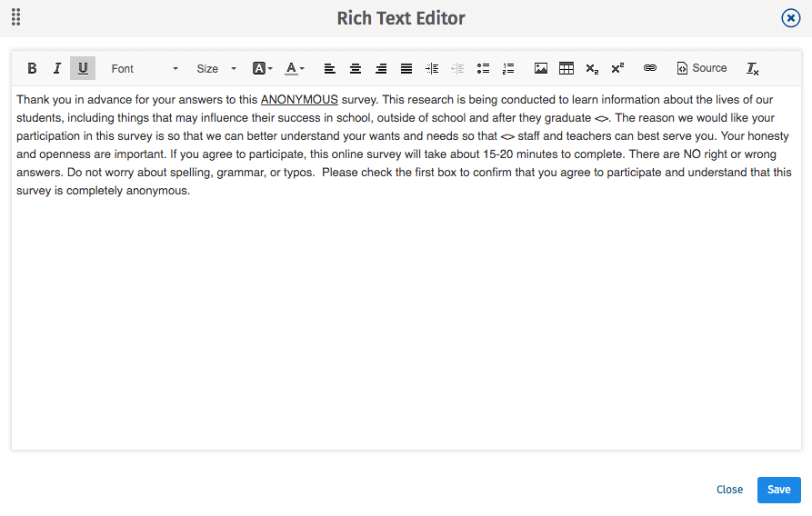This screenshot has width=812, height=516.
Task: Toggle Italic formatting
Action: pyautogui.click(x=57, y=68)
